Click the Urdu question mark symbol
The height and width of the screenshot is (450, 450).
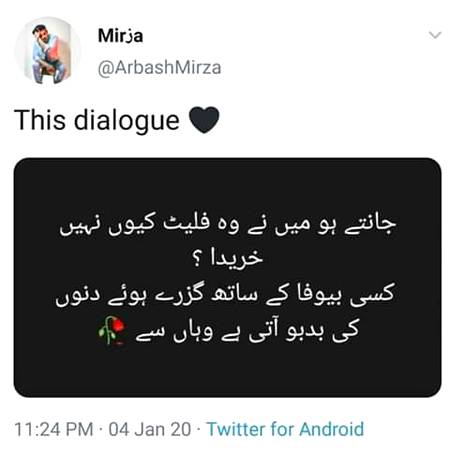(x=197, y=260)
